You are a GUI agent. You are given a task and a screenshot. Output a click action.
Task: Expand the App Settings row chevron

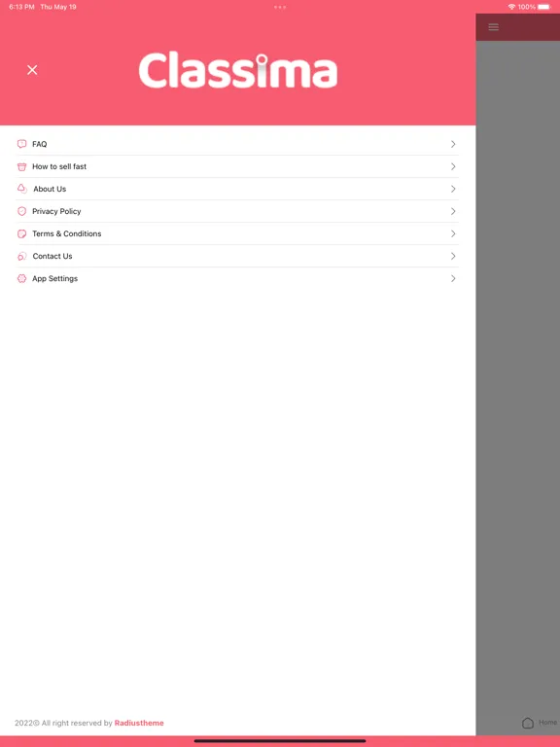pos(453,279)
